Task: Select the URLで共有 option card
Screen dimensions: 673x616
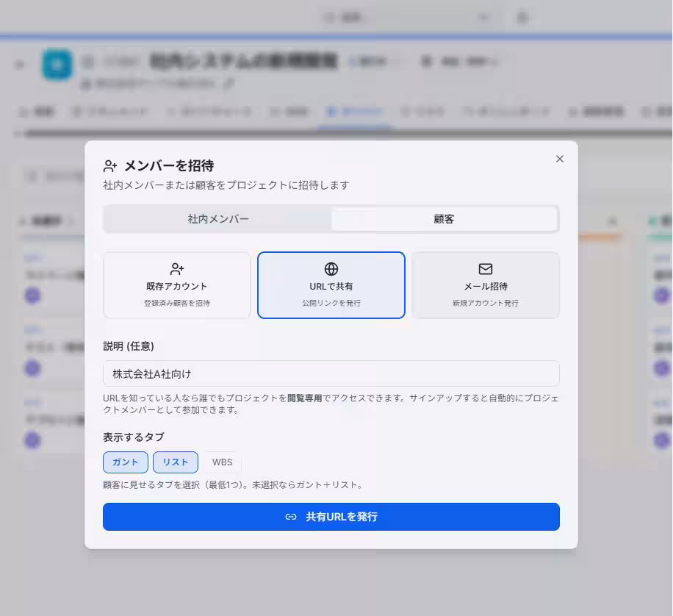Action: 331,285
